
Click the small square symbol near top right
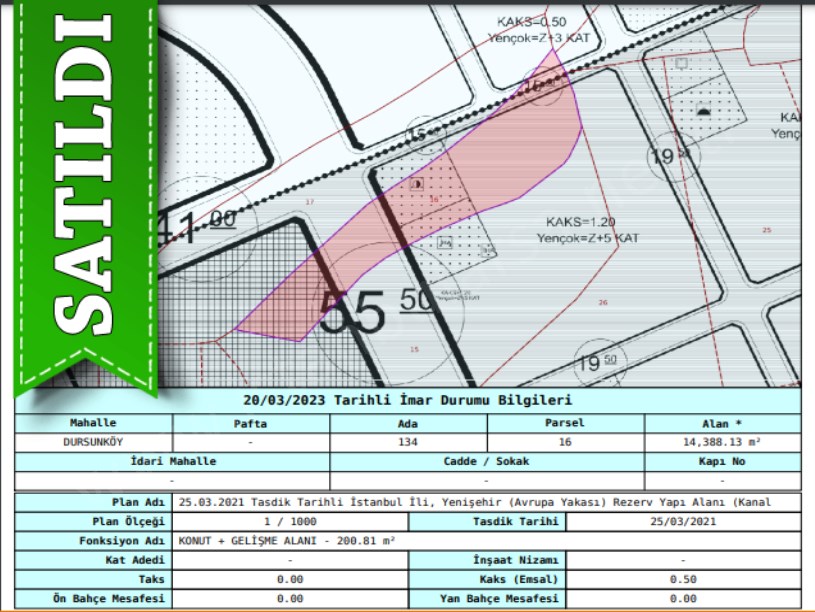[x=681, y=62]
